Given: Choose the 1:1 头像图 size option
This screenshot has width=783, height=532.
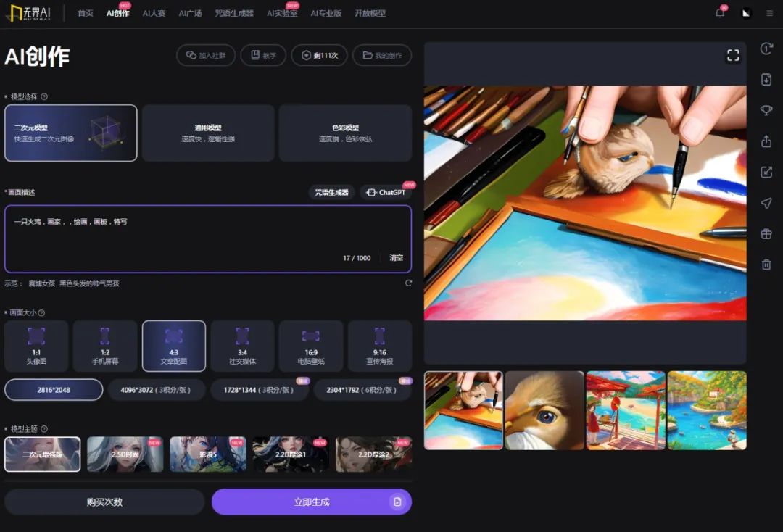Looking at the screenshot, I should pos(36,346).
